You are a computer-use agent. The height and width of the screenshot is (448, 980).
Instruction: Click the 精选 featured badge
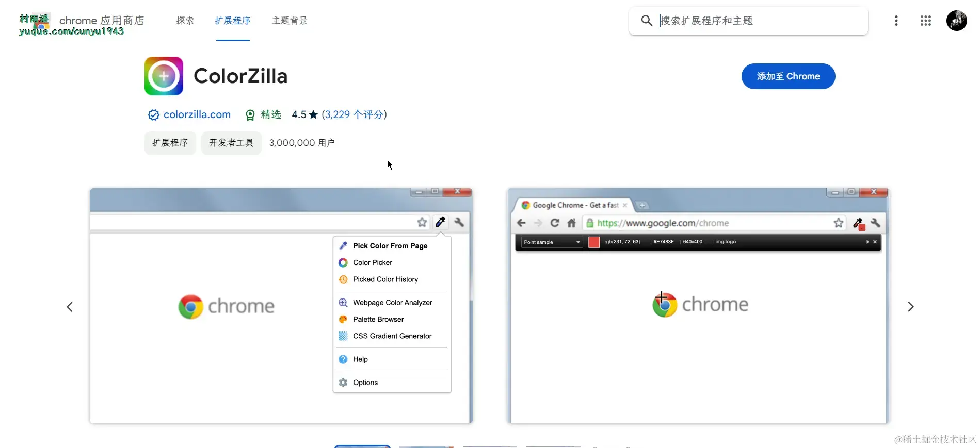pyautogui.click(x=263, y=114)
